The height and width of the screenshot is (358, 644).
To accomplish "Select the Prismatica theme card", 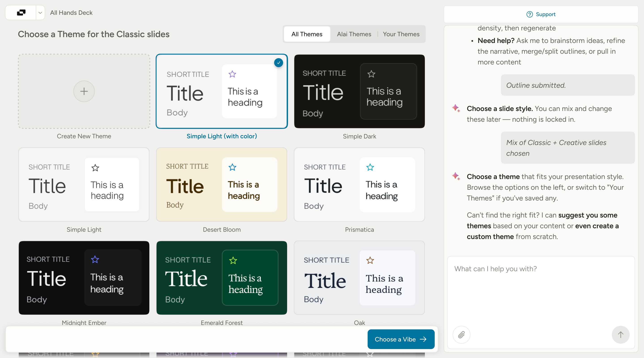I will pyautogui.click(x=359, y=185).
